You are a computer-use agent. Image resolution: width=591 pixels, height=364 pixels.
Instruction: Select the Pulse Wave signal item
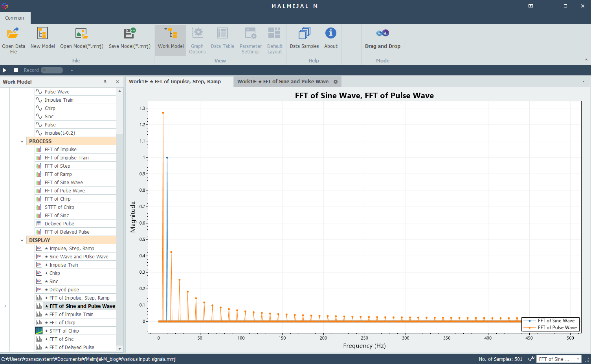(x=75, y=91)
